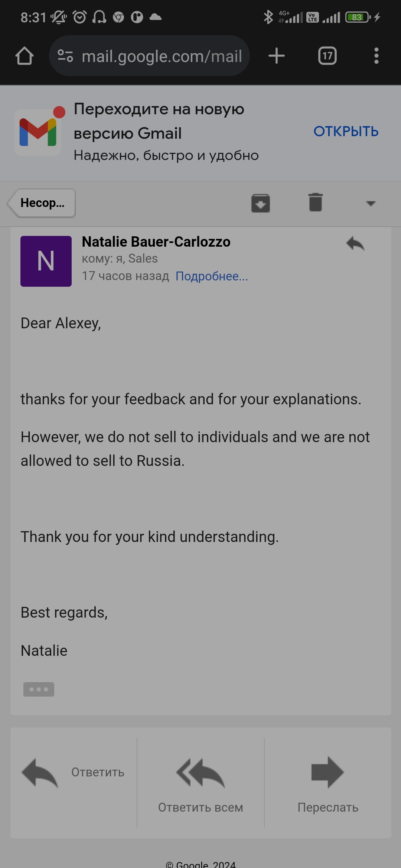Tap the mail.google.com address bar
The width and height of the screenshot is (401, 868).
coord(162,56)
